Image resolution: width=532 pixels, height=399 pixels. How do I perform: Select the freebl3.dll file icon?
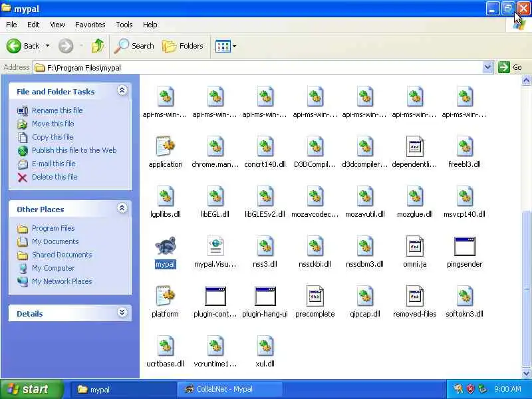(x=464, y=146)
